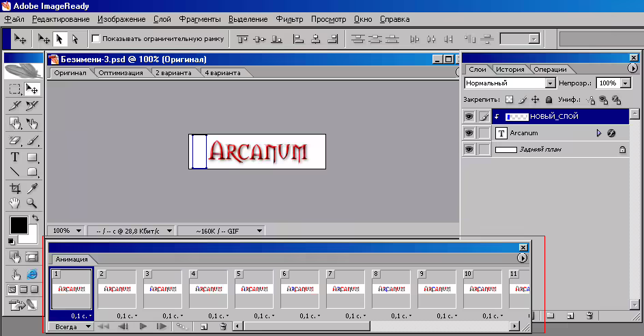644x336 pixels.
Task: Select the Slice Select tool
Action: pyautogui.click(x=32, y=106)
